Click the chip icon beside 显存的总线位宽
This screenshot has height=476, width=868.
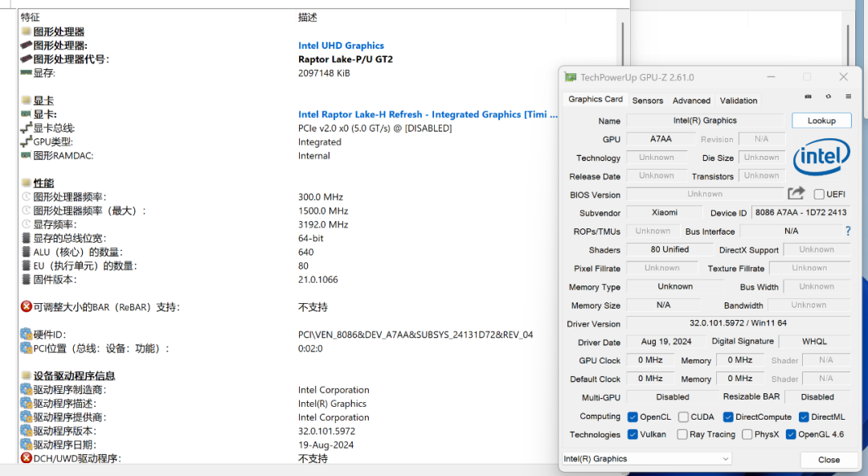click(26, 238)
